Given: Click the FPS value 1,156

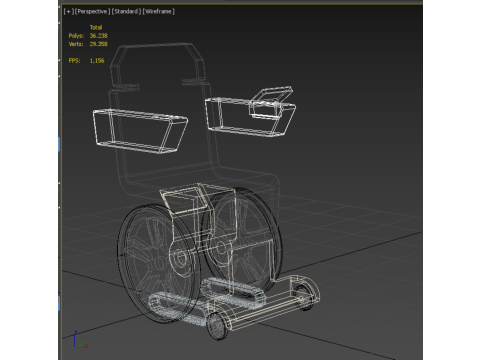Looking at the screenshot, I should pyautogui.click(x=97, y=61).
